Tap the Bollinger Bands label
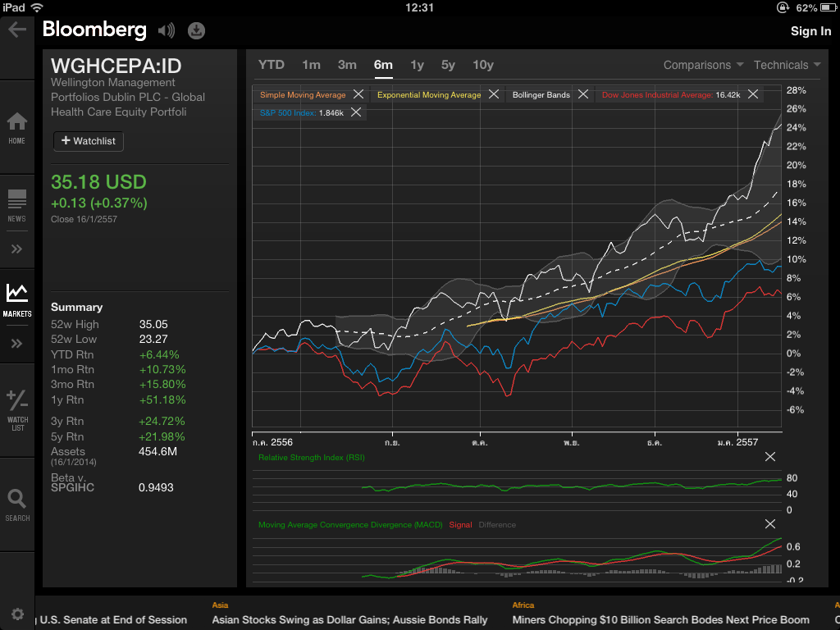 [541, 95]
